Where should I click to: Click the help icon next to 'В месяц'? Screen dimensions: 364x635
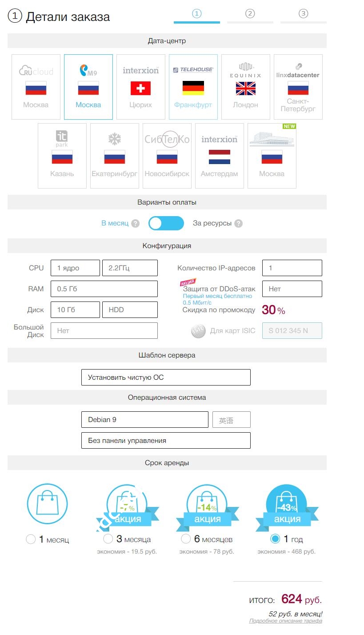coord(135,224)
